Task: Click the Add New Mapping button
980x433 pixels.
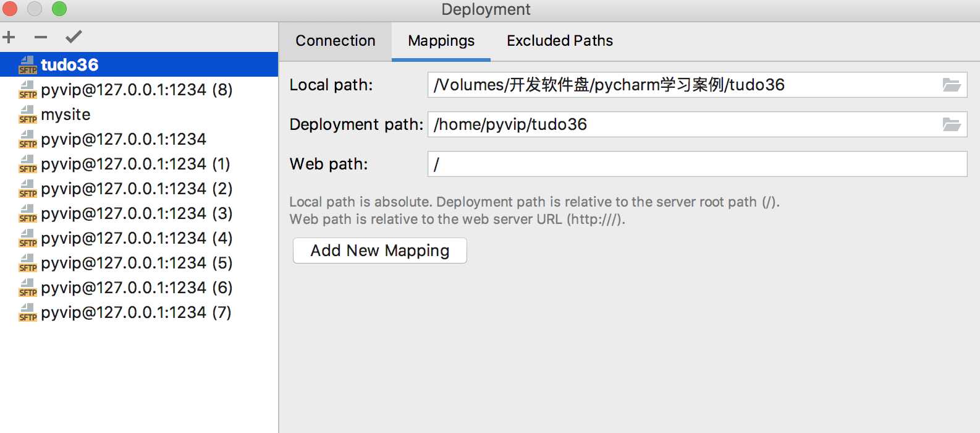Action: coord(380,251)
